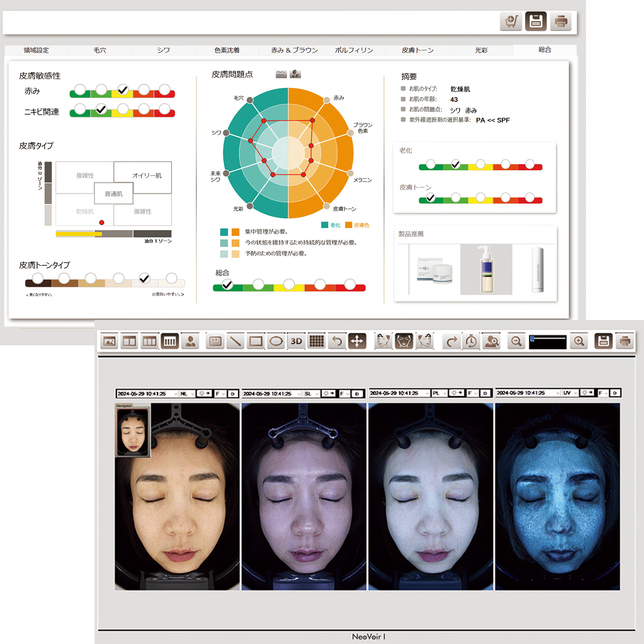Open the NL light mode dropdown

click(187, 394)
